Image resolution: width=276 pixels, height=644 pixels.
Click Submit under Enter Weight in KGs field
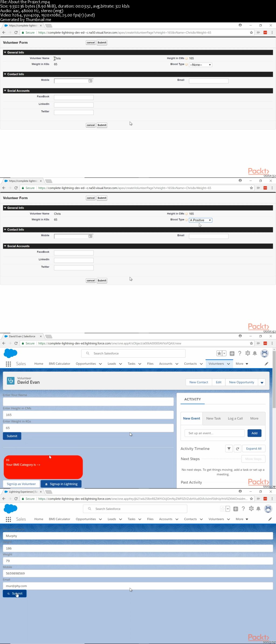(12, 436)
